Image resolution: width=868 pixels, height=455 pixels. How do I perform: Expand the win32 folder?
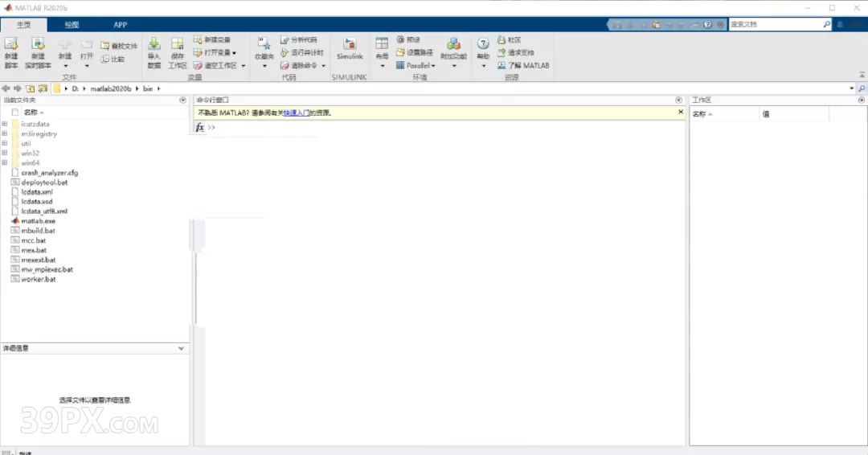pos(5,153)
